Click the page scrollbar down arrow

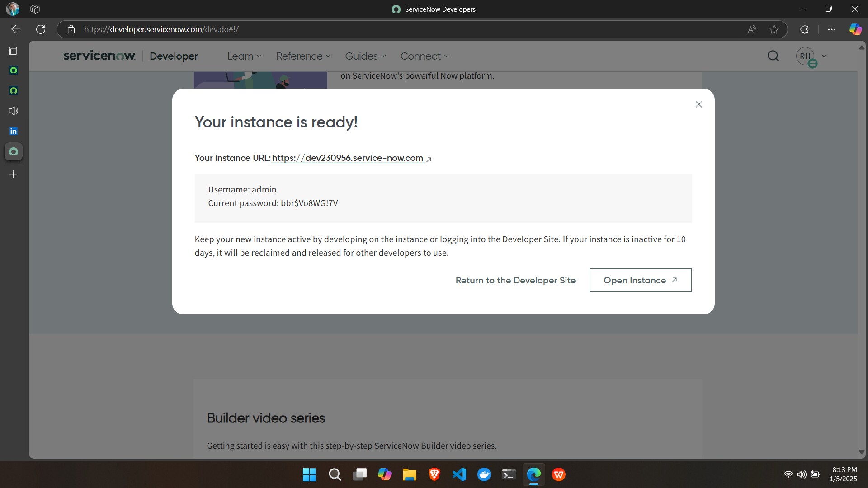(x=862, y=452)
